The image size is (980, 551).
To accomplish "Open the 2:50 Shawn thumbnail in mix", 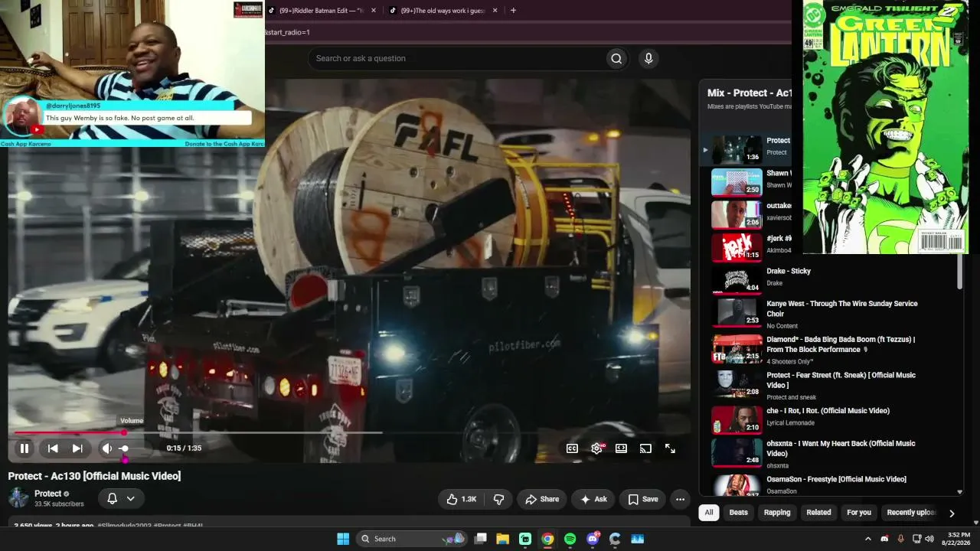I will [737, 182].
